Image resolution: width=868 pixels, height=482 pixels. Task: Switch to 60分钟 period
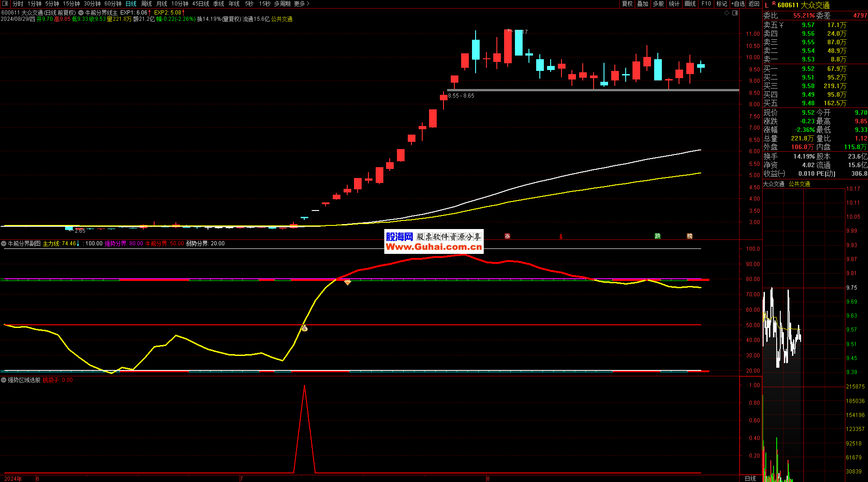(113, 4)
